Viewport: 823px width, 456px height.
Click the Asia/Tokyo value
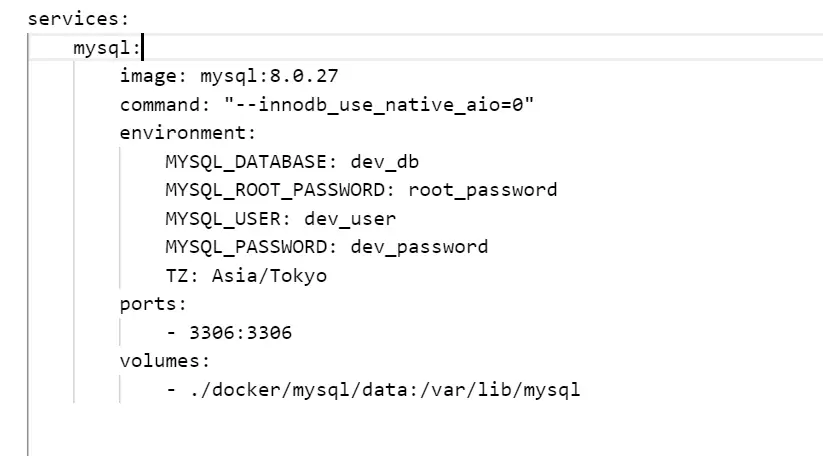click(x=269, y=275)
